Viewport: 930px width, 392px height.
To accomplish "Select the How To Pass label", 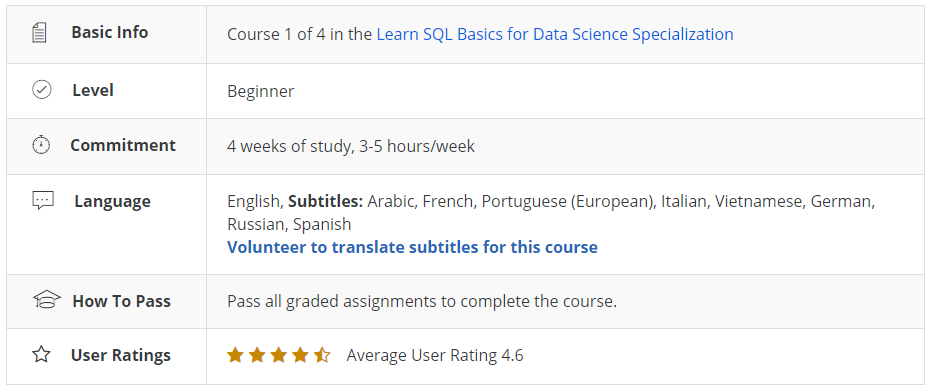I will (x=122, y=301).
